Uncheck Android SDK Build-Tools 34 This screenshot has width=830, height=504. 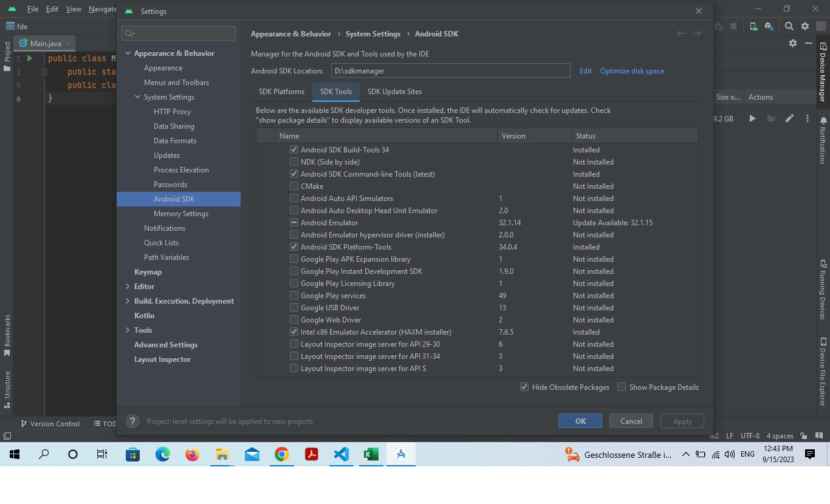pyautogui.click(x=294, y=149)
